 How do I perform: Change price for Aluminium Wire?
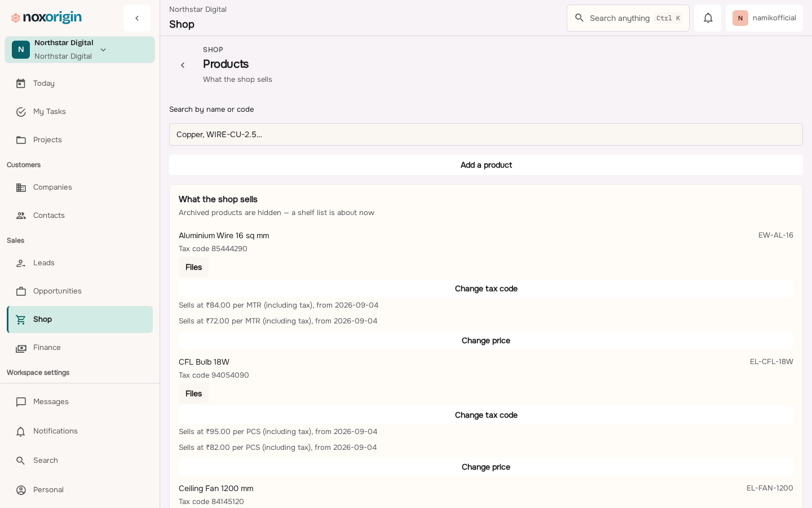click(486, 340)
